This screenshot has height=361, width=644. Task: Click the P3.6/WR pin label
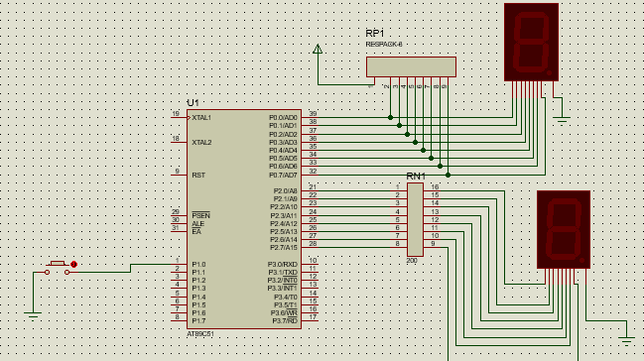pos(284,313)
